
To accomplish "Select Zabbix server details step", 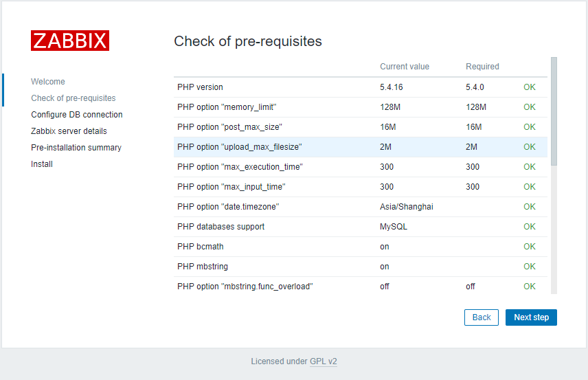I will 69,131.
